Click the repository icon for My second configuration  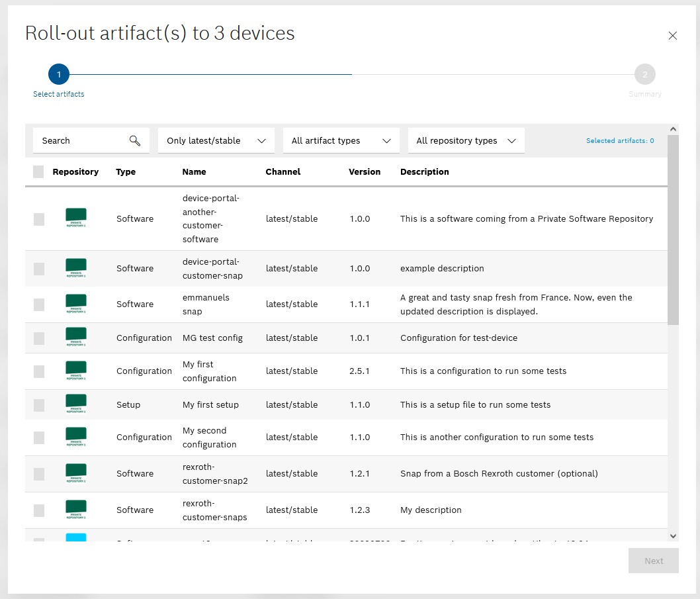point(76,437)
